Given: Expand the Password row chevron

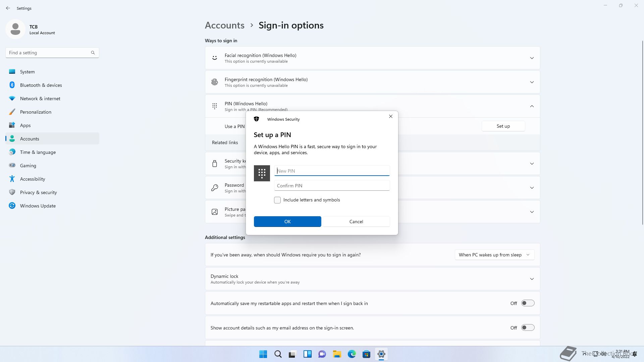Looking at the screenshot, I should (532, 188).
